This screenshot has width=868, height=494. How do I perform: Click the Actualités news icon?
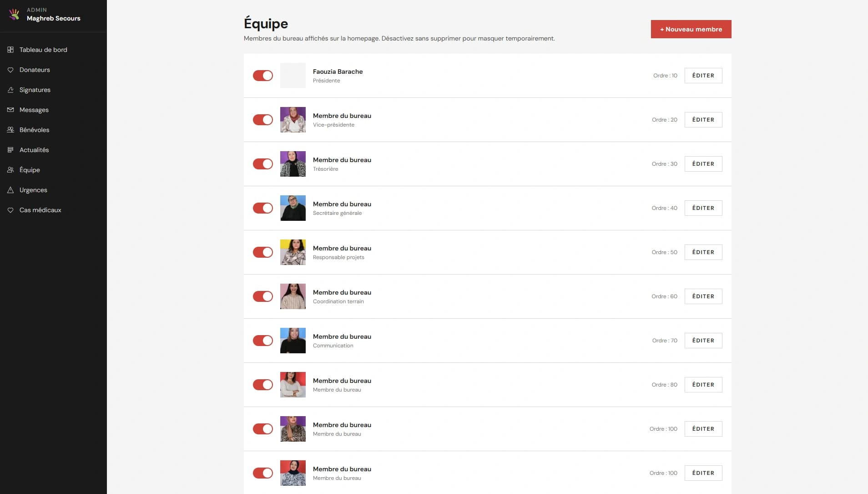10,150
